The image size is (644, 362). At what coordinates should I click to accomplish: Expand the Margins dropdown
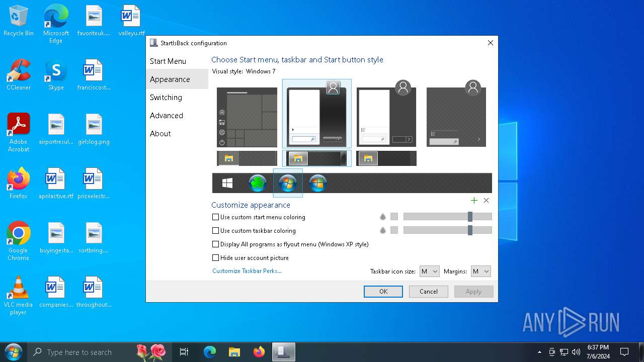(x=480, y=271)
